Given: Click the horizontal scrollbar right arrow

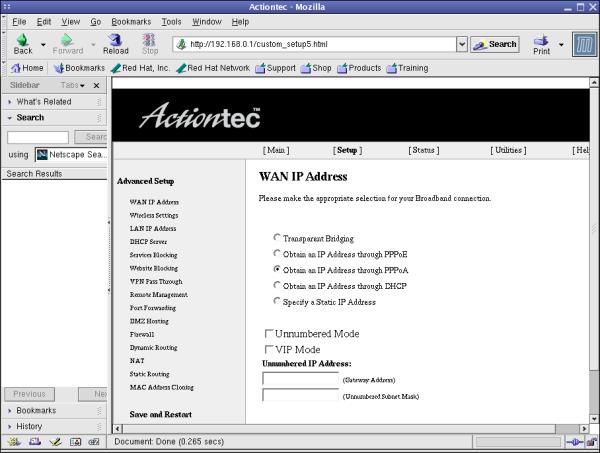Looking at the screenshot, I should pos(584,429).
